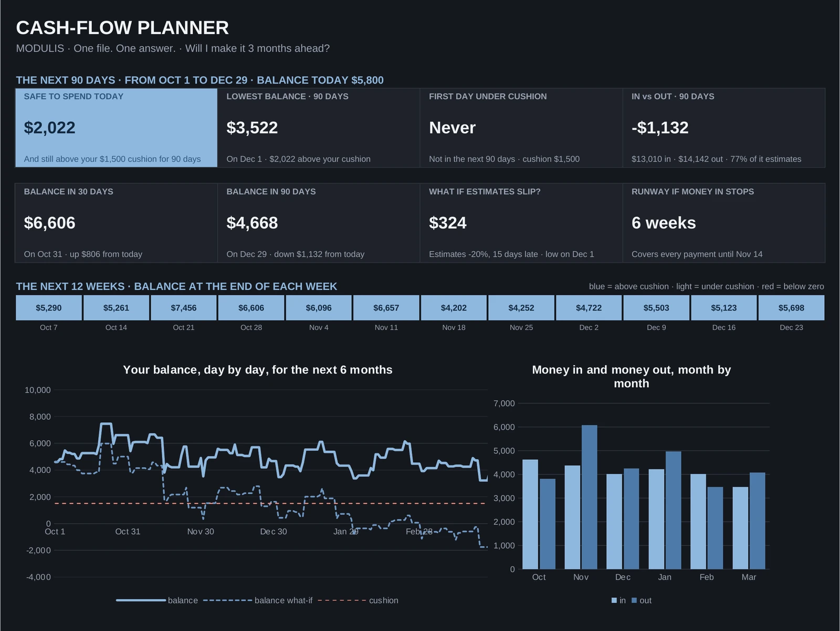Screen dimensions: 840x631
Task: Click the Oct 28 week date label
Action: [251, 327]
